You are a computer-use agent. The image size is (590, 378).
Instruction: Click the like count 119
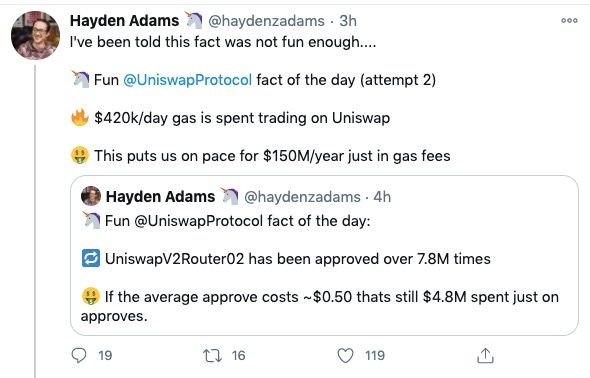[x=375, y=355]
